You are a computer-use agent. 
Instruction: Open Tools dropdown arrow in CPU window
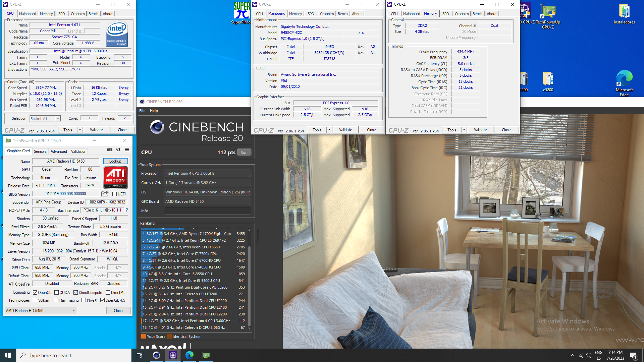[80, 130]
